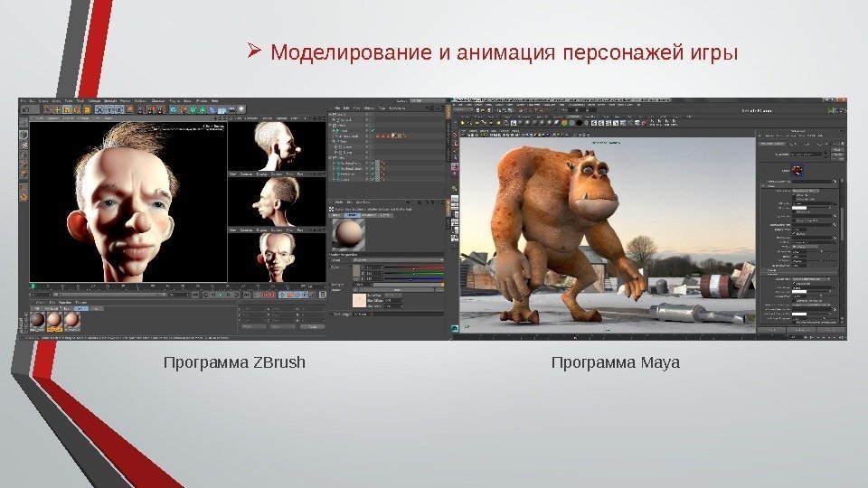Open the layout dropdown at head-model window top right
This screenshot has height=488, width=868.
(428, 100)
